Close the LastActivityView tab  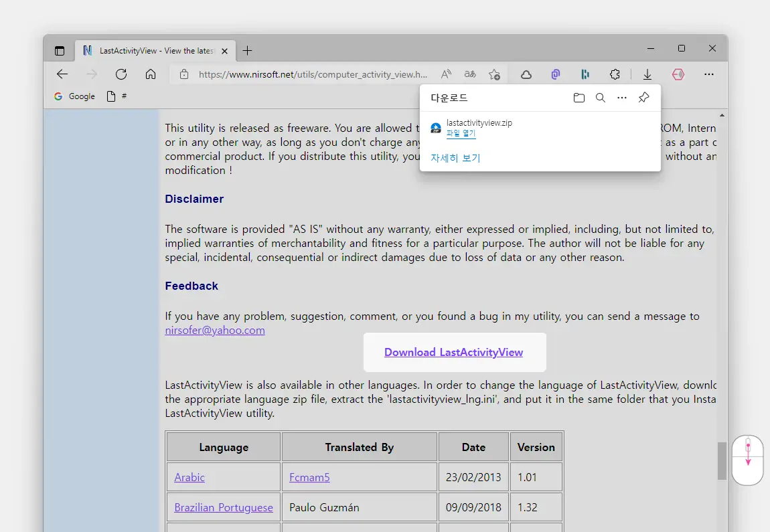tap(224, 51)
